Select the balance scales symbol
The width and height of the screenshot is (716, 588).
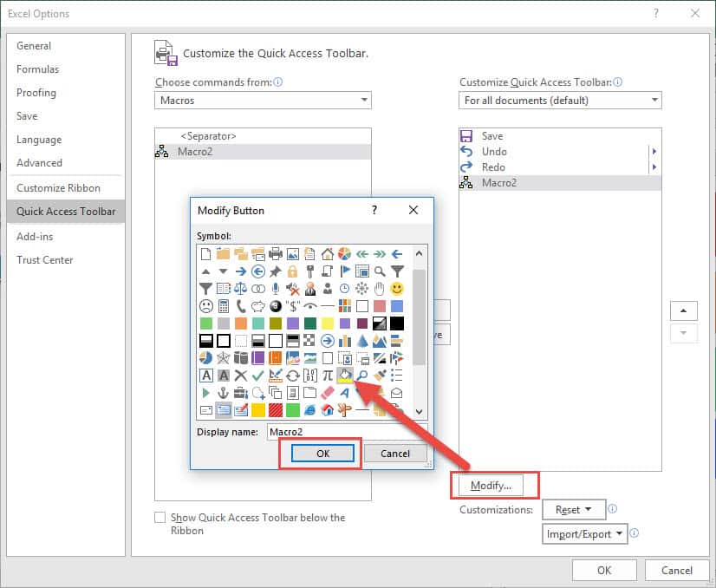pos(241,289)
